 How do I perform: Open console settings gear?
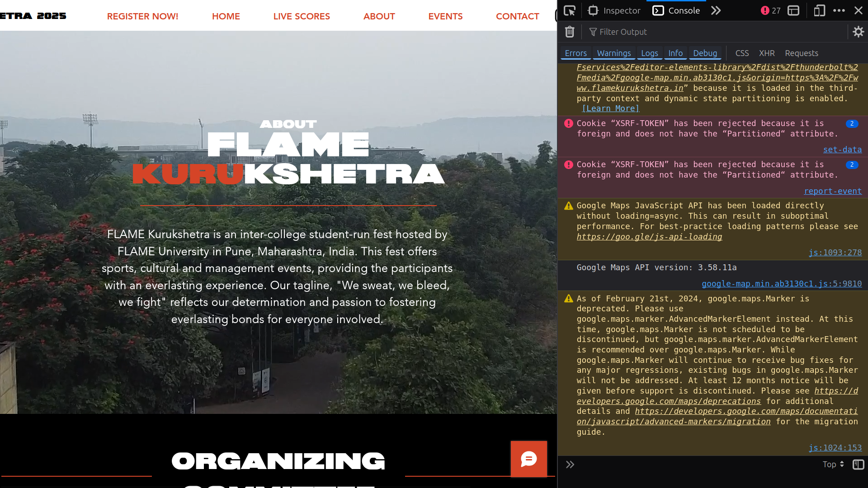pyautogui.click(x=858, y=32)
